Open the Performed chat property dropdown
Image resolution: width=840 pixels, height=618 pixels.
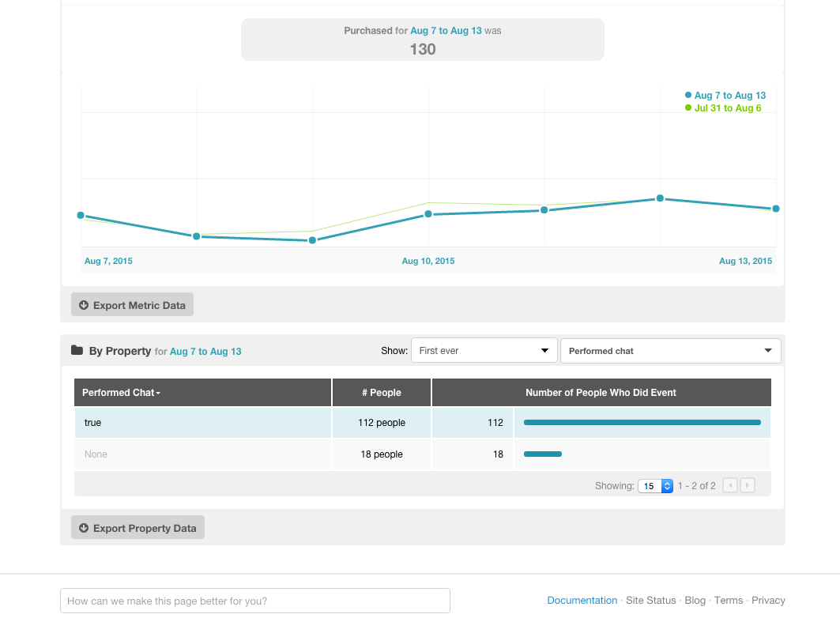click(x=671, y=351)
